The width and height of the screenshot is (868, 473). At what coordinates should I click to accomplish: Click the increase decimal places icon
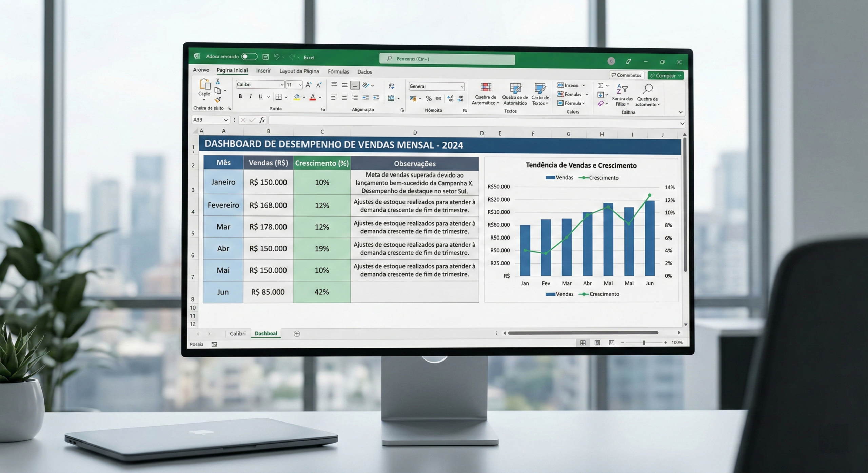[451, 99]
